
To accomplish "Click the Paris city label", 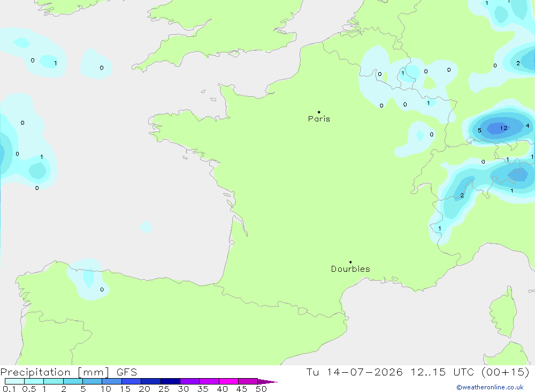I will click(x=319, y=119).
